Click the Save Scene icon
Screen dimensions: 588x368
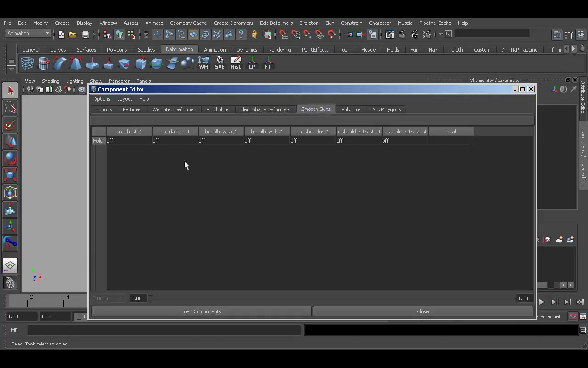[85, 34]
